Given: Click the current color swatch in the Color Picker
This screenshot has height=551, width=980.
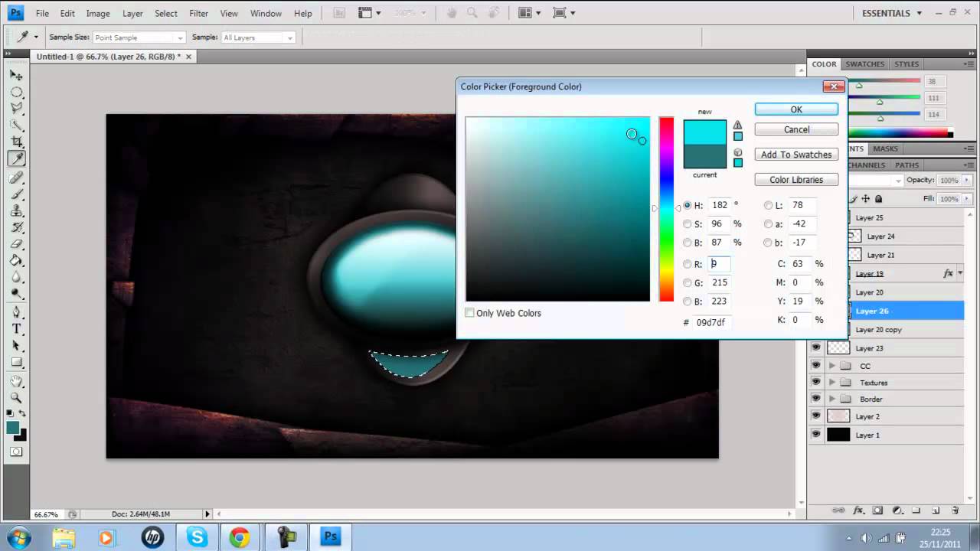Looking at the screenshot, I should (x=704, y=156).
